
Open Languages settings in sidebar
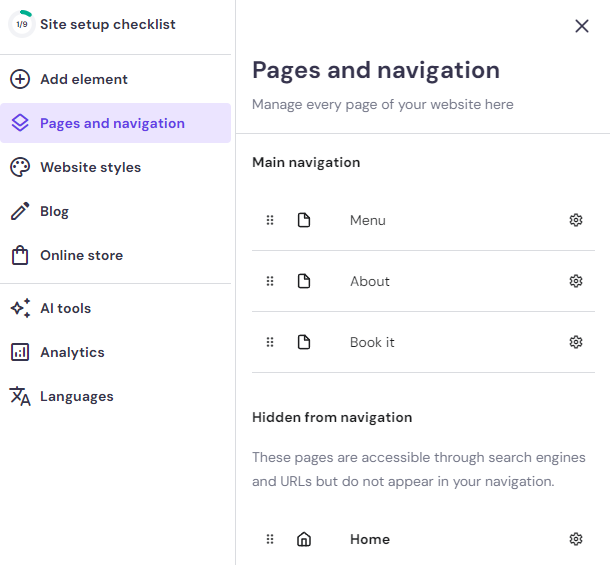point(76,396)
